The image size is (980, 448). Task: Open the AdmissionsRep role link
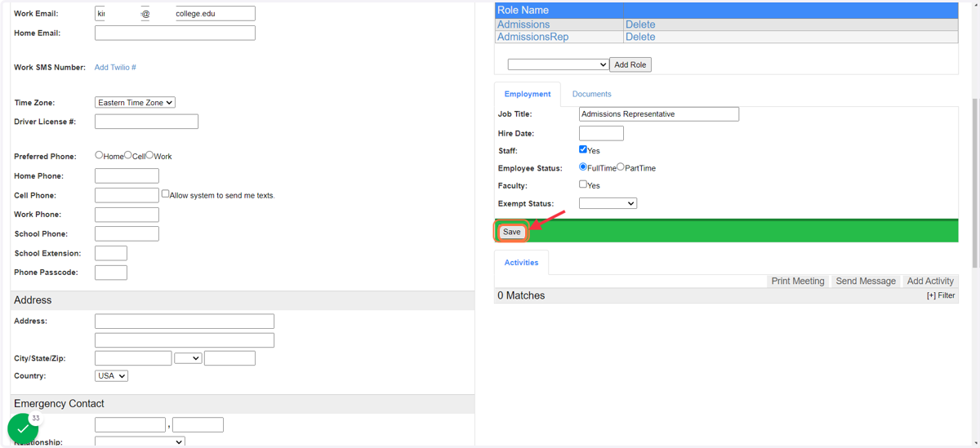[x=532, y=37]
